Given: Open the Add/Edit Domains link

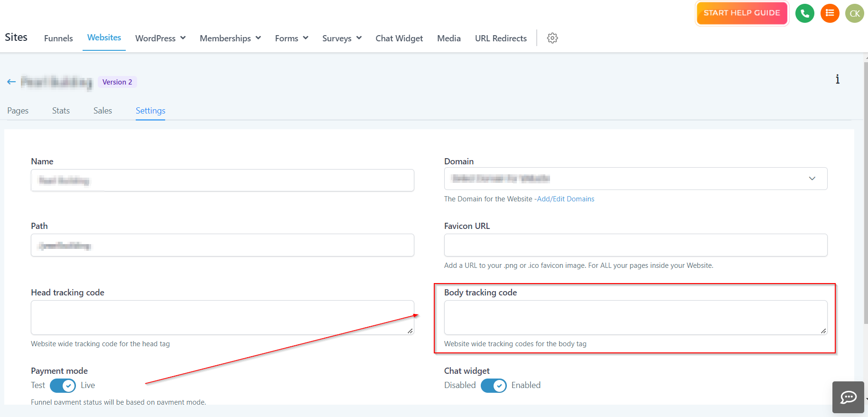Looking at the screenshot, I should (566, 199).
